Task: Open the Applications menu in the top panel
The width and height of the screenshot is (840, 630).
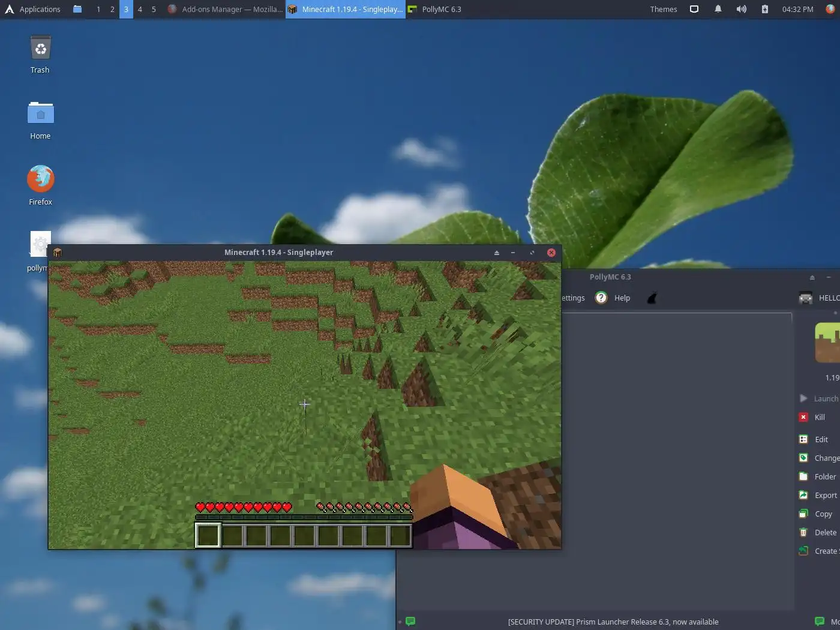Action: [32, 9]
